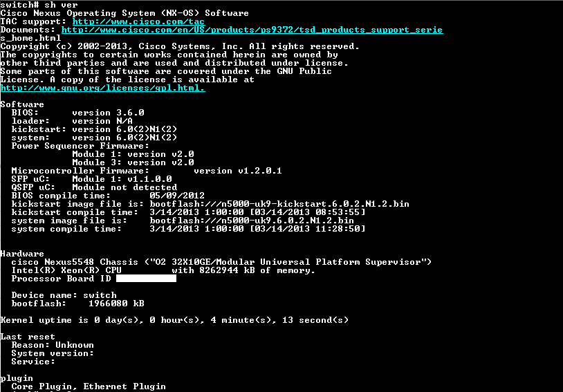Click the 'Software' section heading
Image resolution: width=563 pixels, height=392 pixels.
click(x=22, y=104)
